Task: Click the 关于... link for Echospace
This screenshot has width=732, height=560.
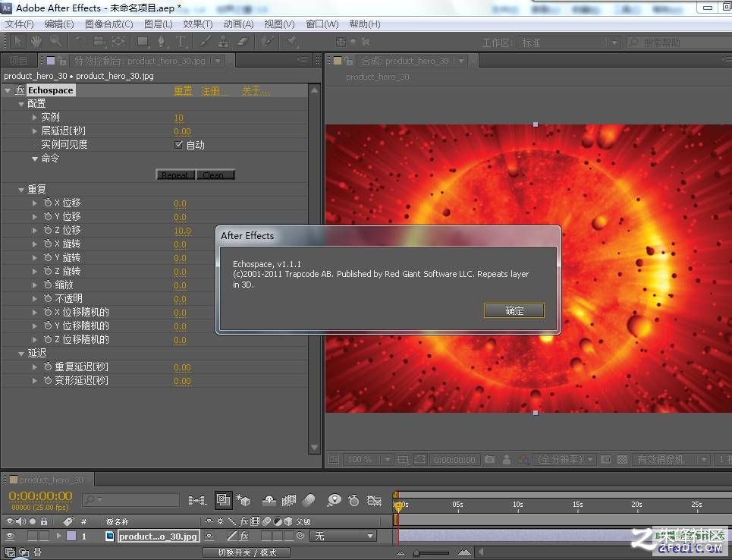Action: 256,90
